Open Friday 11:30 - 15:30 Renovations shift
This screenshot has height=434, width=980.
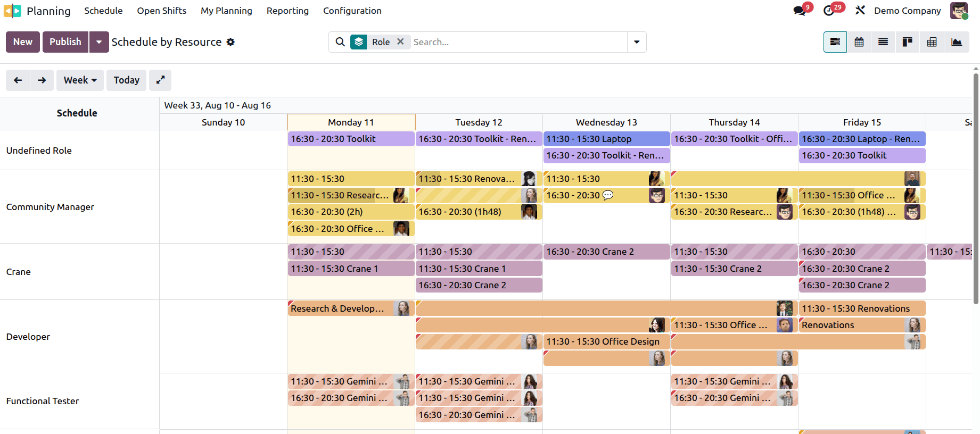click(x=862, y=308)
